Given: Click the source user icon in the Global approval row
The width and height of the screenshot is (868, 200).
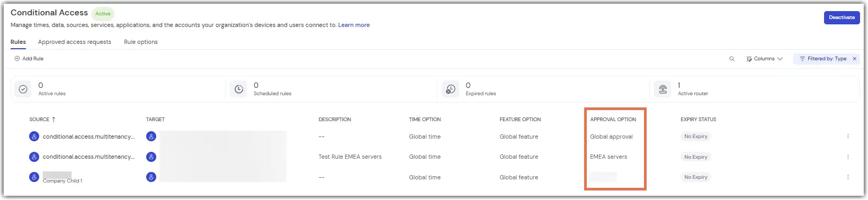Looking at the screenshot, I should [34, 137].
